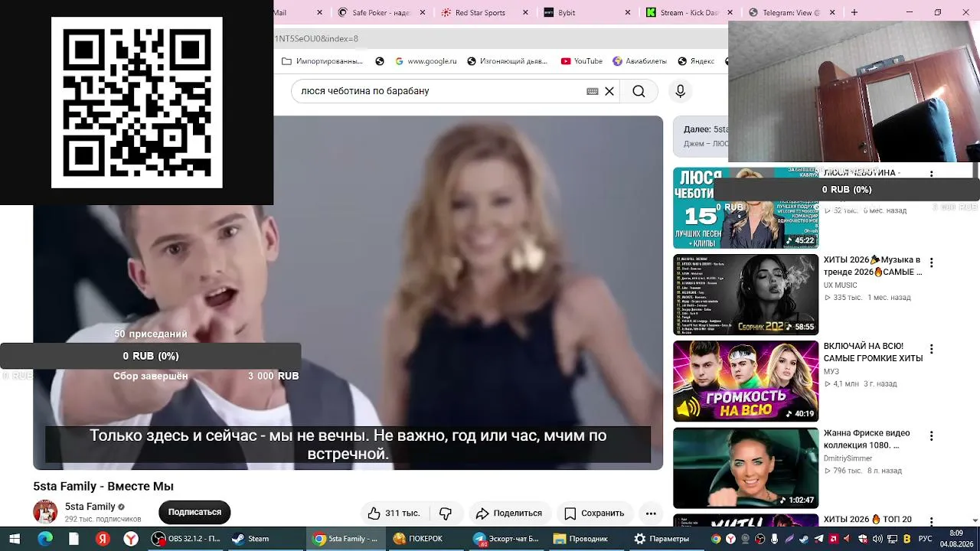Open the 5sta Family channel name link
Viewport: 980px width, 551px height.
click(x=90, y=507)
